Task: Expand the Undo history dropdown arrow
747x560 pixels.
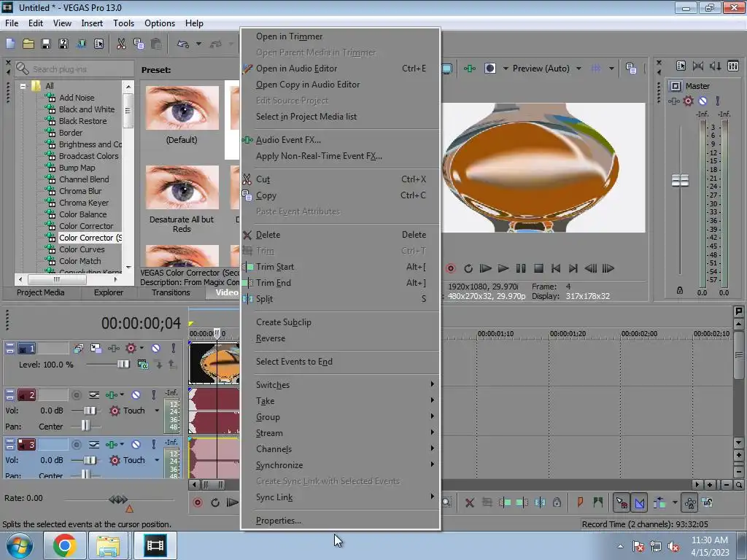Action: 198,44
